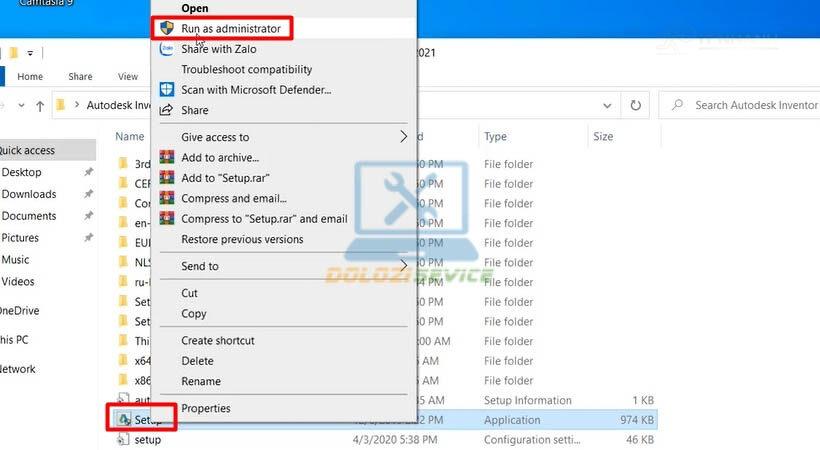Click the Up one level arrow

tap(40, 105)
